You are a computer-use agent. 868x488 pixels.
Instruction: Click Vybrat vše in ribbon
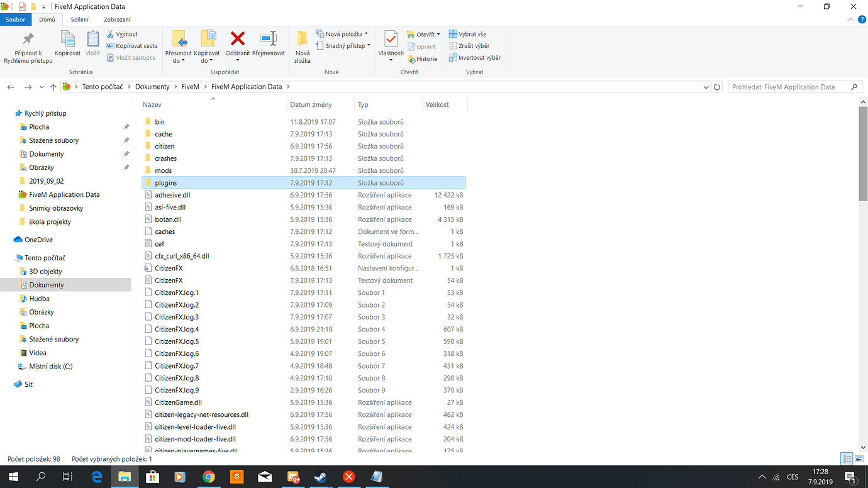(x=467, y=34)
